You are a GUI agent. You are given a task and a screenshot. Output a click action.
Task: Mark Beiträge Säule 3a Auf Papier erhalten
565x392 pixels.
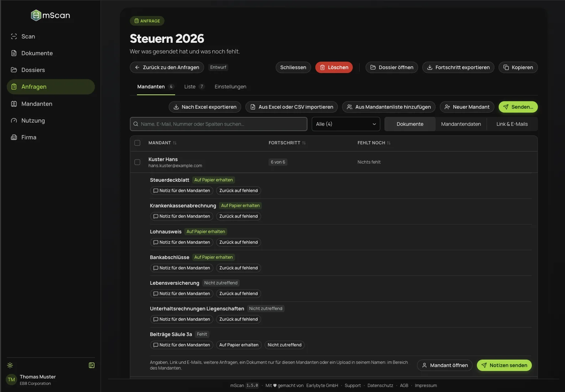pyautogui.click(x=239, y=345)
